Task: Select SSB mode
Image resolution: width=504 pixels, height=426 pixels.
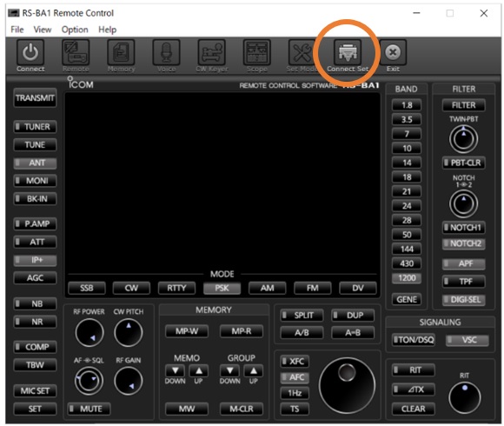Action: click(87, 288)
